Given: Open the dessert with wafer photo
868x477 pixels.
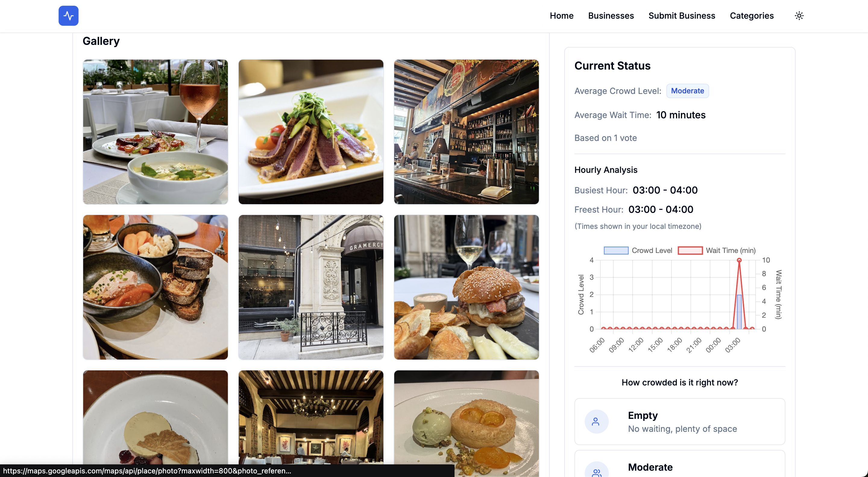Looking at the screenshot, I should [155, 423].
